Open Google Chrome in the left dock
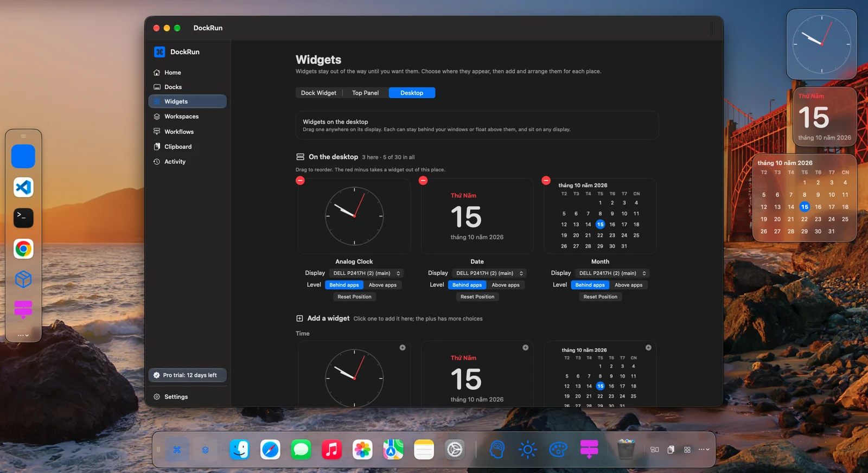The image size is (868, 473). [23, 248]
